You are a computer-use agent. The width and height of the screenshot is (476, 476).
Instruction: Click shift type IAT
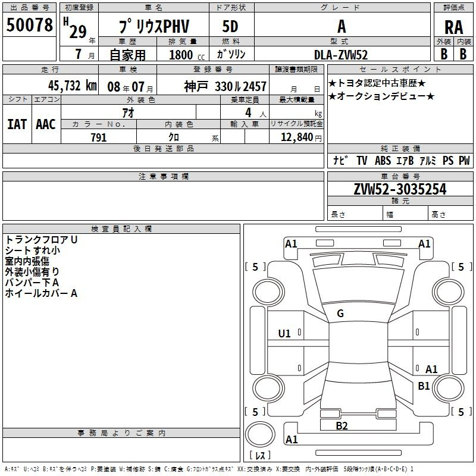17,124
